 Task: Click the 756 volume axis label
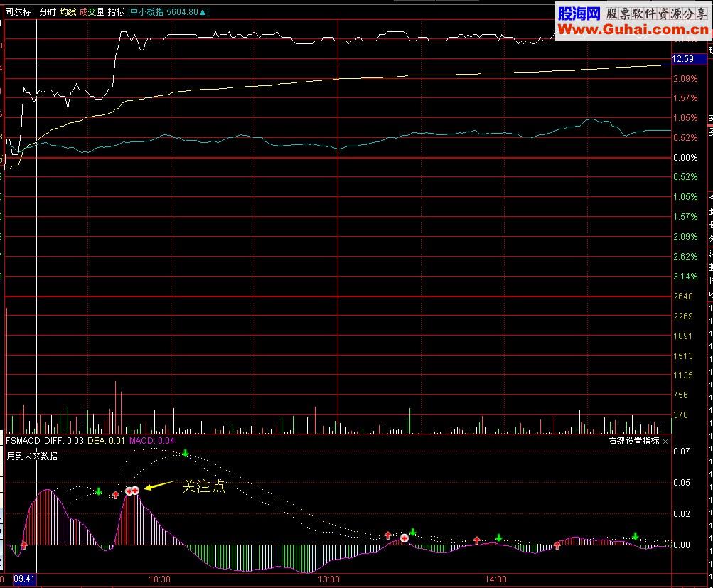[x=681, y=395]
